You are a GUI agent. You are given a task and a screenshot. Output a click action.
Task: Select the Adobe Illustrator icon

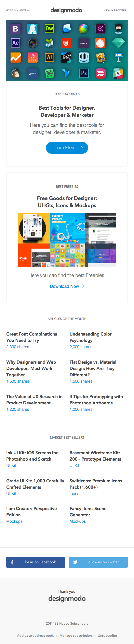pos(50,58)
